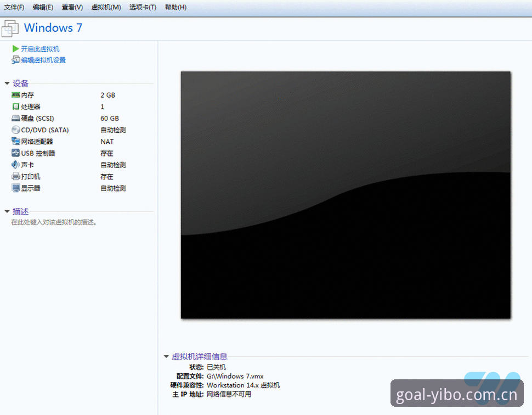Select the 网络适配器 device label
The height and width of the screenshot is (415, 532).
click(x=37, y=141)
